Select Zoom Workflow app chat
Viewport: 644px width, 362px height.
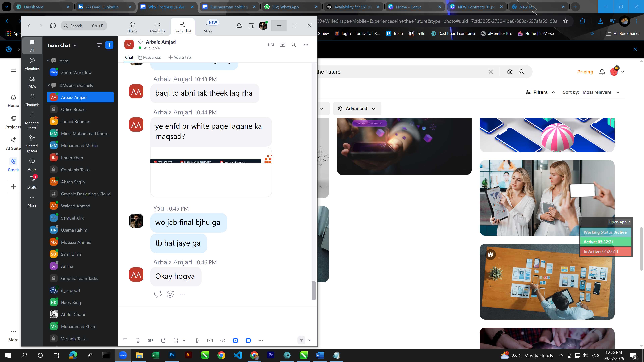click(x=80, y=72)
